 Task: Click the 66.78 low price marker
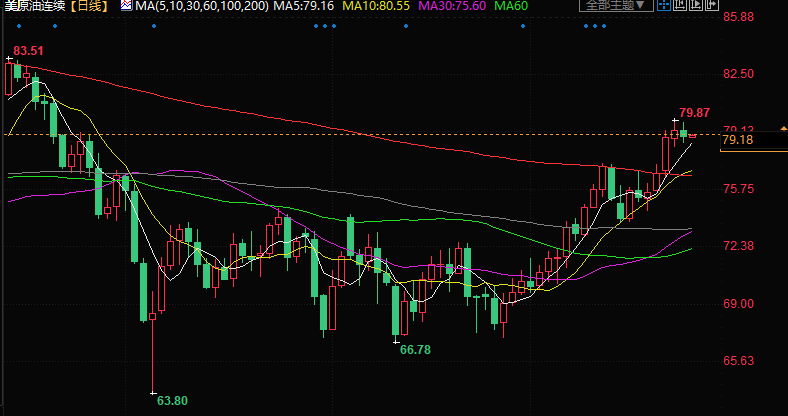pyautogui.click(x=415, y=349)
